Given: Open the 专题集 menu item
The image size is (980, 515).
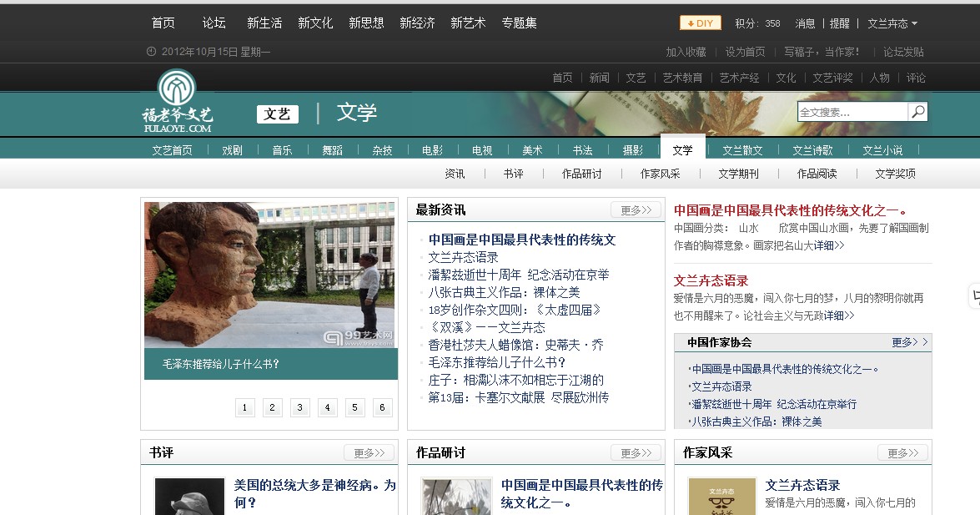Looking at the screenshot, I should tap(519, 23).
